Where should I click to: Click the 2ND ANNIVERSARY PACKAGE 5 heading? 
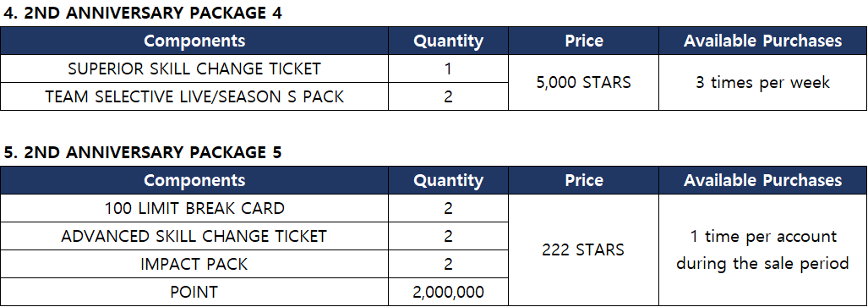pos(143,152)
